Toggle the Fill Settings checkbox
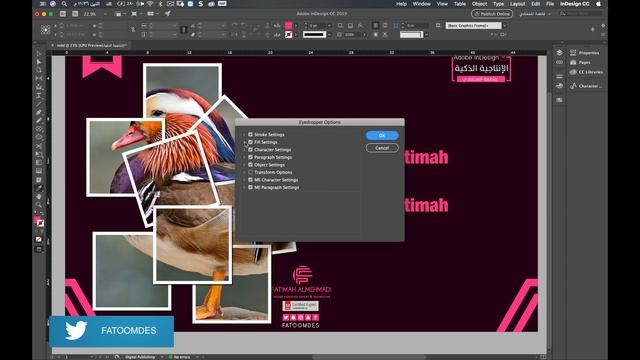The height and width of the screenshot is (360, 640). point(250,142)
